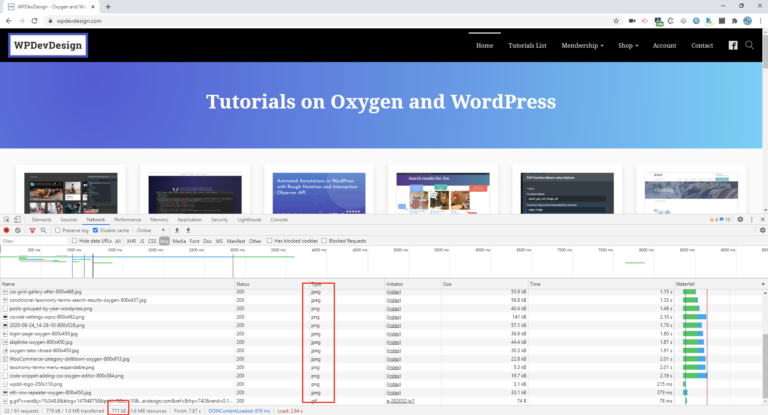Switch to the Elements tab
This screenshot has width=768, height=415.
42,220
